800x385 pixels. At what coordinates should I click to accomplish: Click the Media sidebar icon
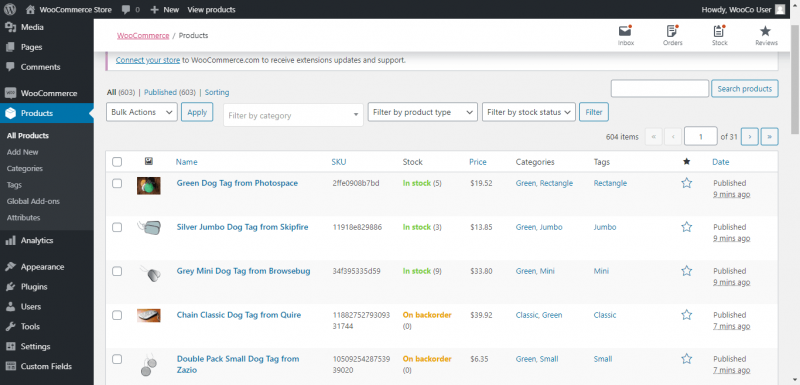(x=10, y=27)
